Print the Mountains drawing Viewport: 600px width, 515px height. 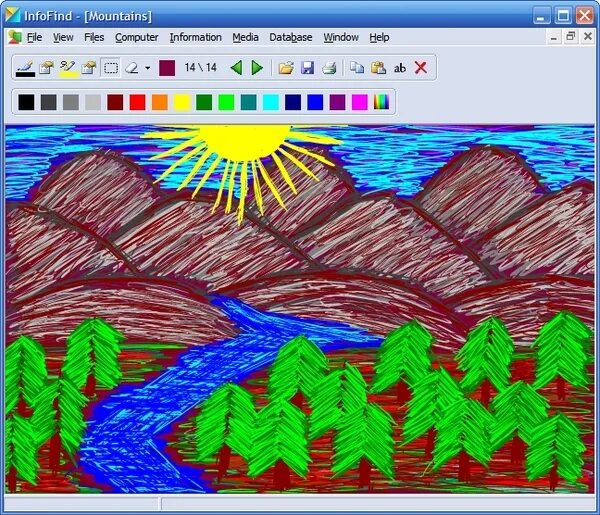329,68
